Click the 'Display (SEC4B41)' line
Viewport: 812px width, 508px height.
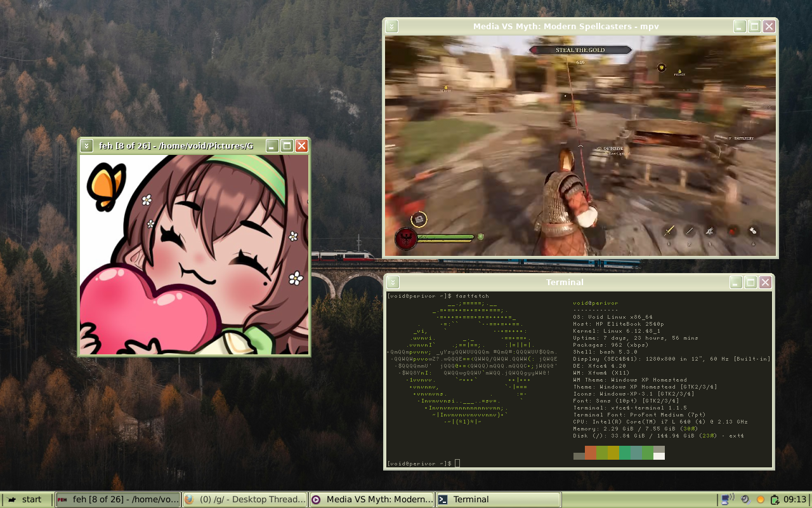pos(672,359)
